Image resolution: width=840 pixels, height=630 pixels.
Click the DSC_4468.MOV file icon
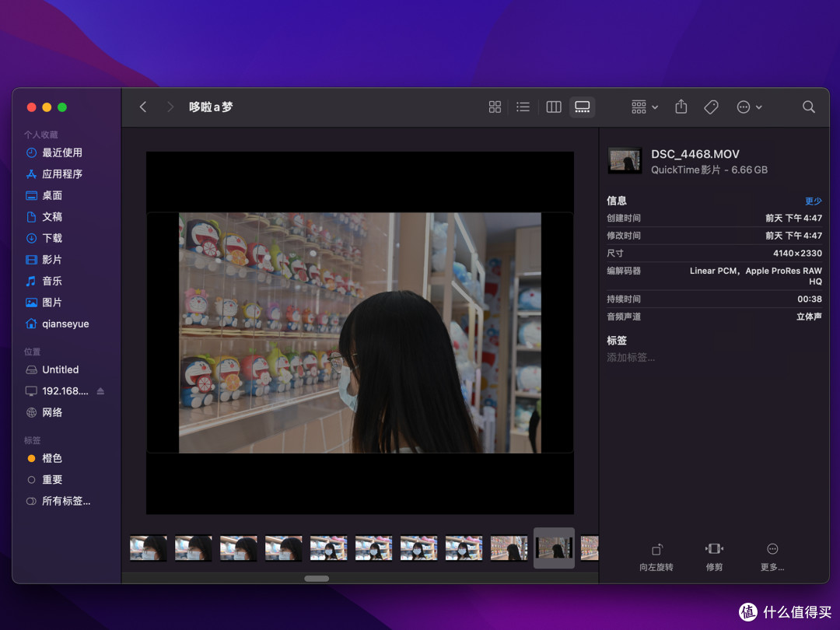[625, 160]
